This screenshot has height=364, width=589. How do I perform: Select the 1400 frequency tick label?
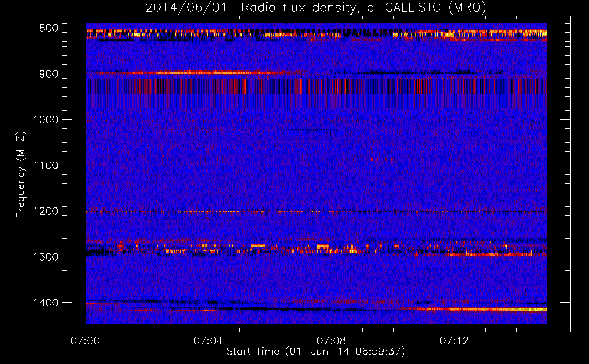click(x=46, y=303)
